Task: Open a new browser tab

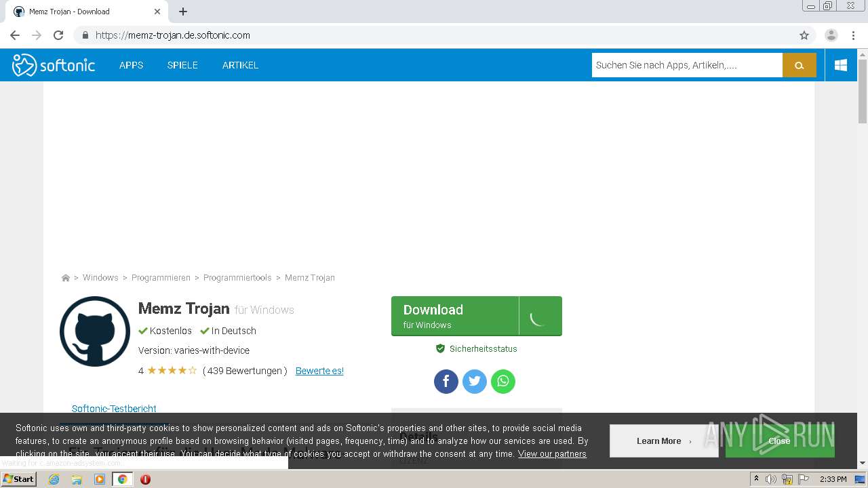Action: (x=183, y=12)
